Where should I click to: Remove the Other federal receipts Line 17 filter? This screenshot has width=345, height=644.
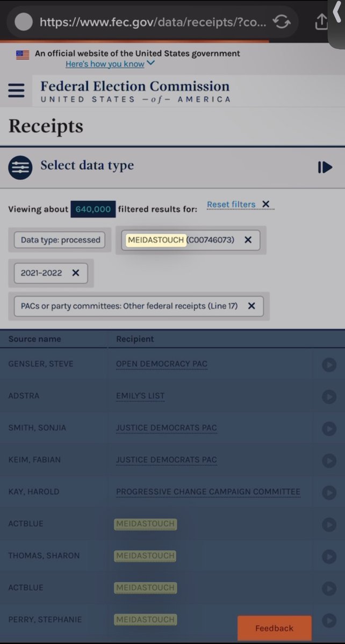click(x=251, y=306)
